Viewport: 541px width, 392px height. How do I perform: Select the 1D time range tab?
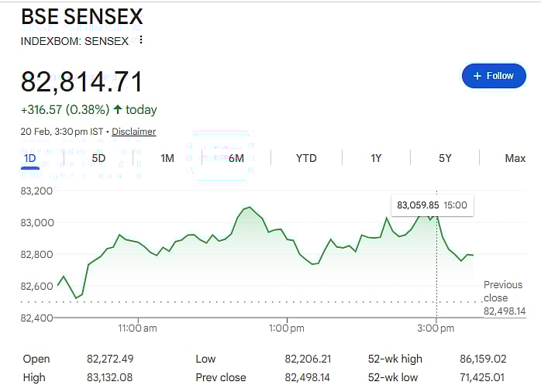click(30, 158)
